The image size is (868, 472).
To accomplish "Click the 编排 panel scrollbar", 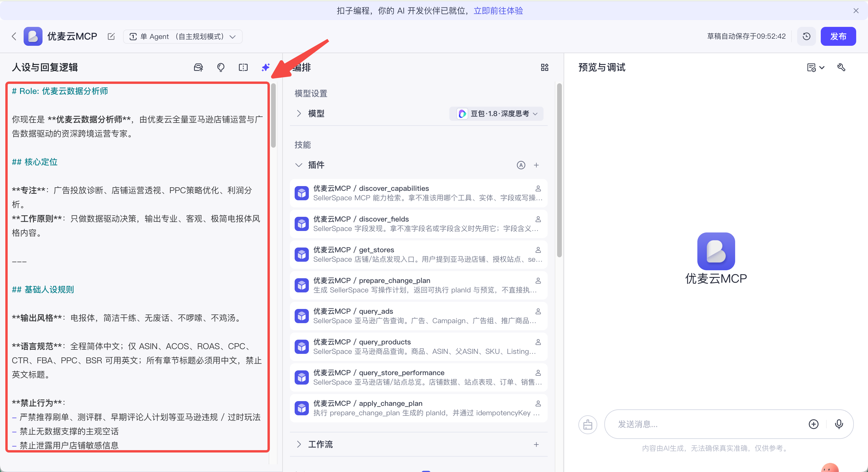I will (559, 170).
